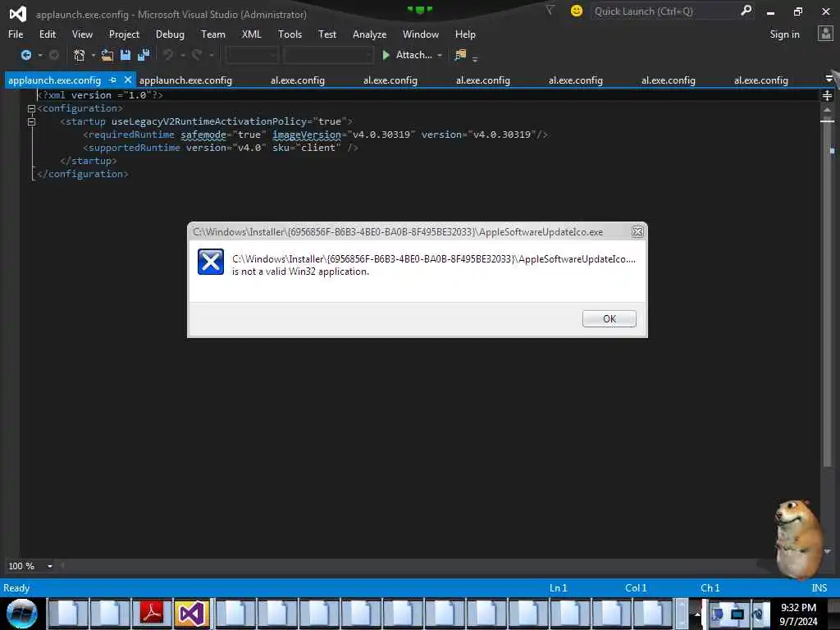Open the Window menu

[421, 34]
